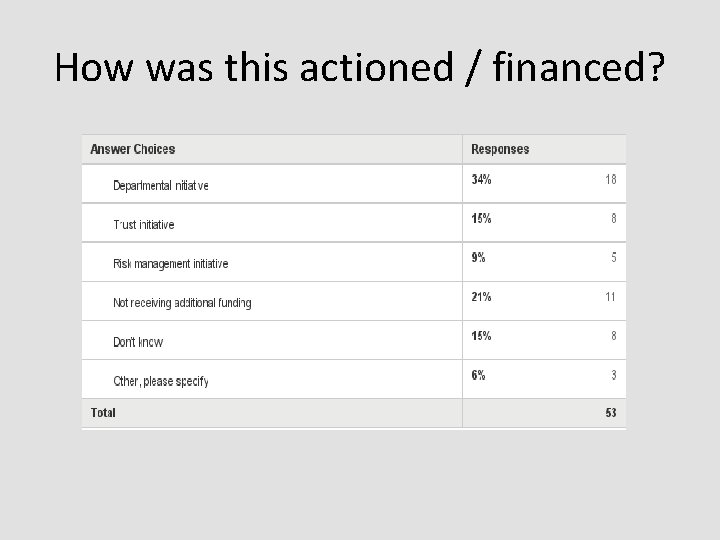Select the 'Don't know' answer label
This screenshot has width=720, height=540.
tap(138, 342)
